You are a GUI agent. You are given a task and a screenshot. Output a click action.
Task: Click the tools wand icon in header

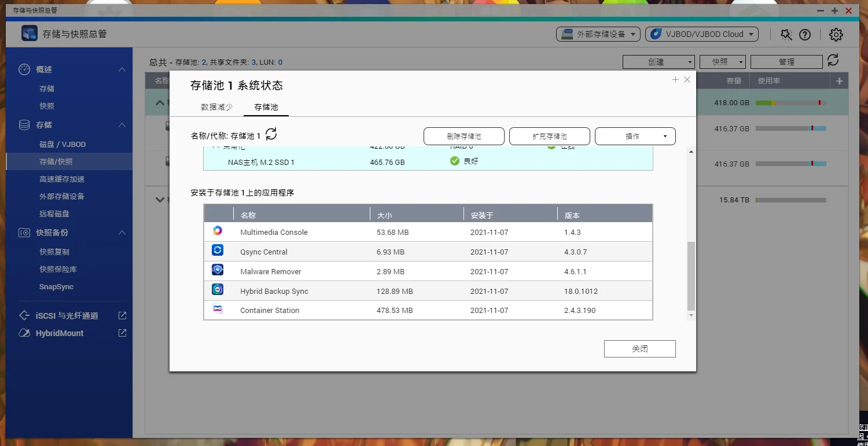click(x=786, y=35)
